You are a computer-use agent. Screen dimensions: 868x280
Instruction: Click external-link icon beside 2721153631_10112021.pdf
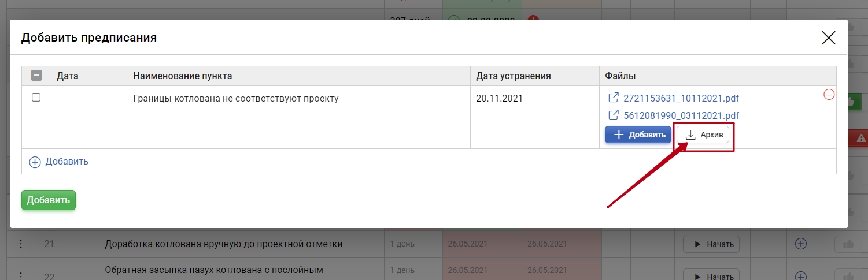(613, 98)
